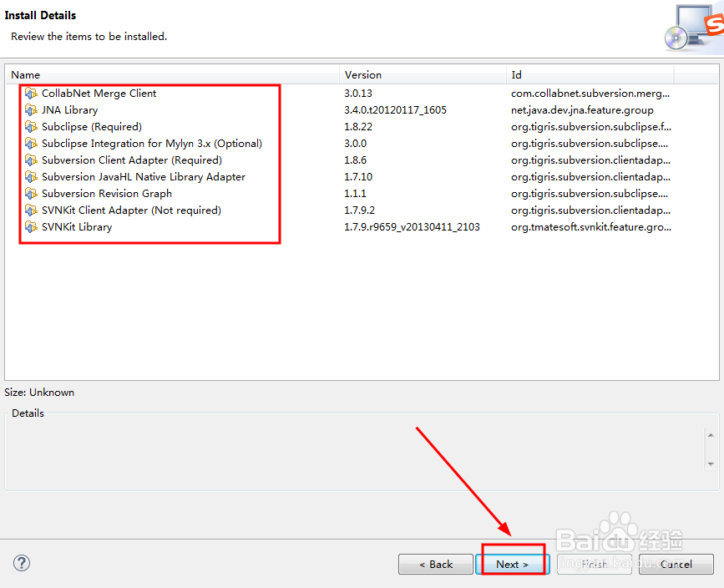
Task: Click version 1.8.22 cell
Action: 358,127
